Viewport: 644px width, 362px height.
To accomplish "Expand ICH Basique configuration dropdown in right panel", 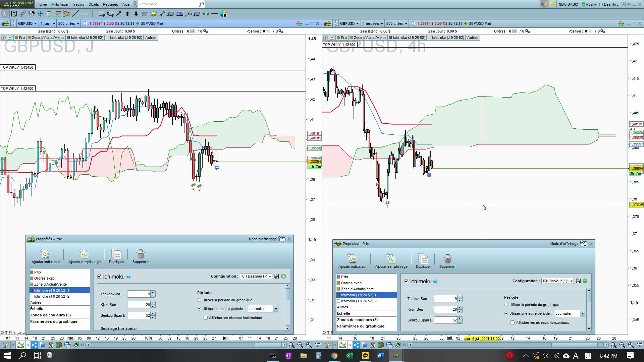I will (572, 281).
